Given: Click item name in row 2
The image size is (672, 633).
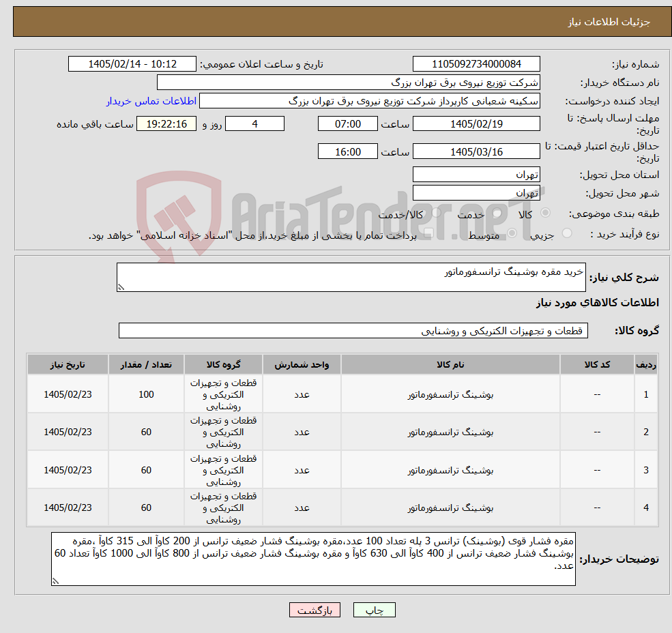Looking at the screenshot, I should pyautogui.click(x=450, y=432).
